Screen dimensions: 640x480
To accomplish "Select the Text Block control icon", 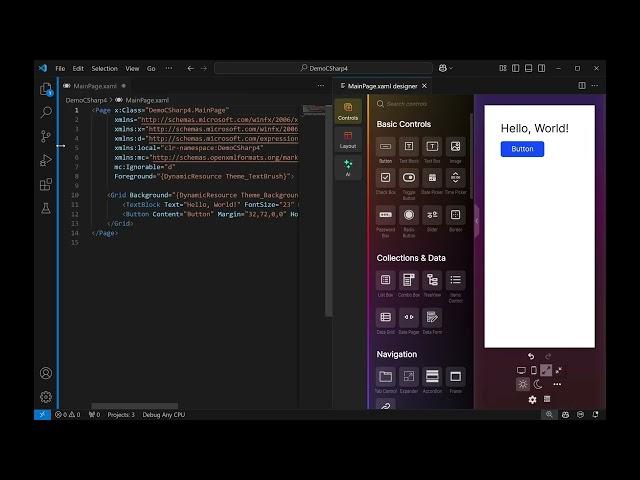I will [x=409, y=147].
